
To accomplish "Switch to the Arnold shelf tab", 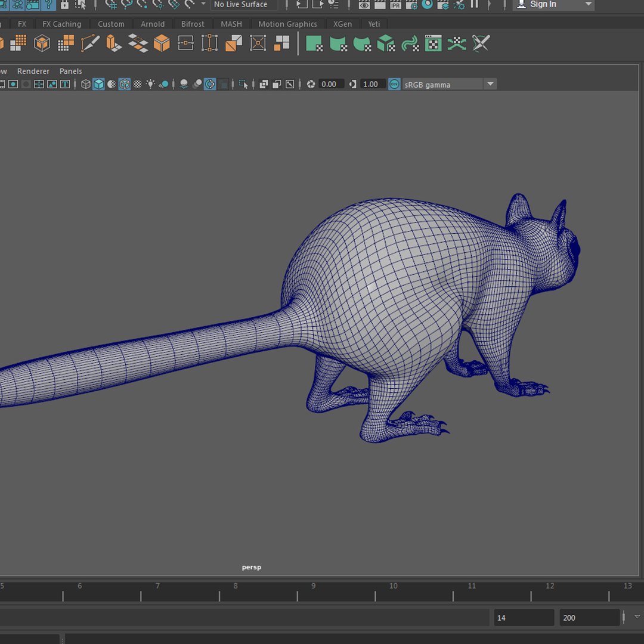I will pyautogui.click(x=153, y=24).
